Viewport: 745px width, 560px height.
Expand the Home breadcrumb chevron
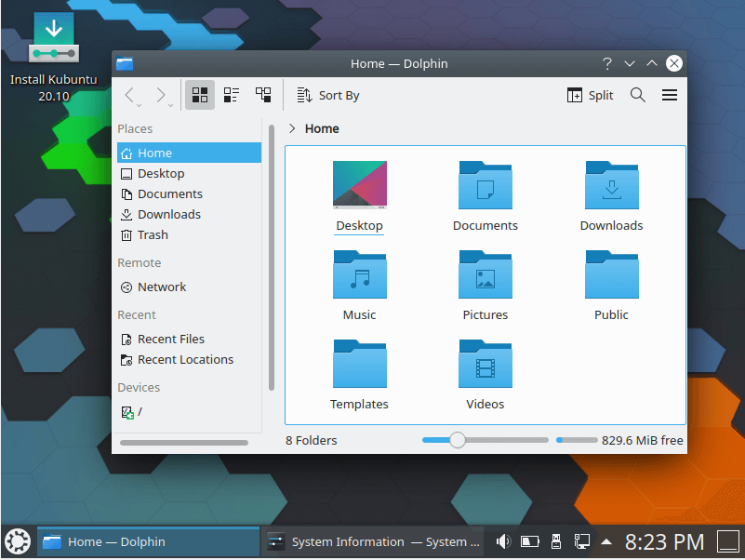click(x=292, y=128)
